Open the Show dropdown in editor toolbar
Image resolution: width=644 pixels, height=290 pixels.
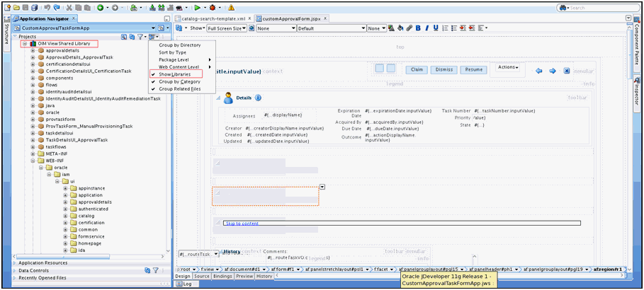point(196,28)
